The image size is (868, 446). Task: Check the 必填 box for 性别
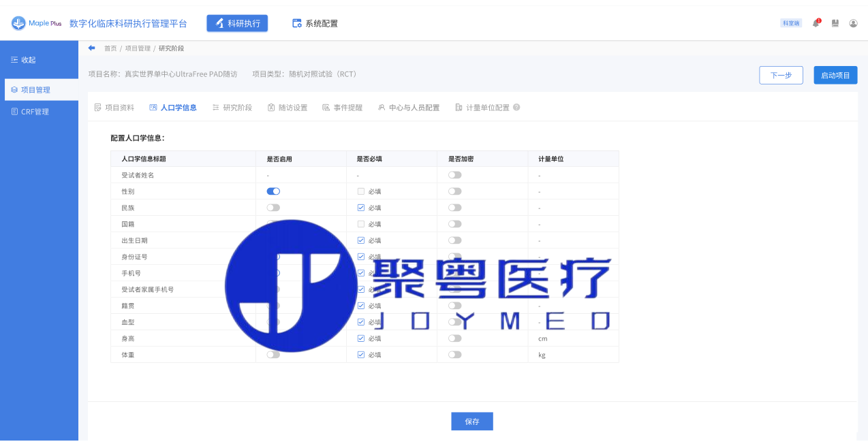[361, 191]
